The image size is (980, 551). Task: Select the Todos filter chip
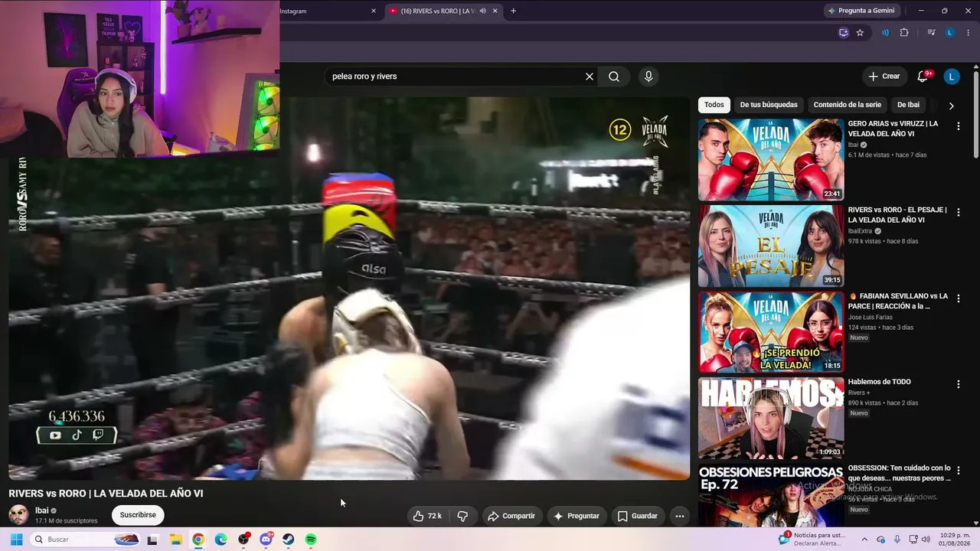pyautogui.click(x=714, y=105)
